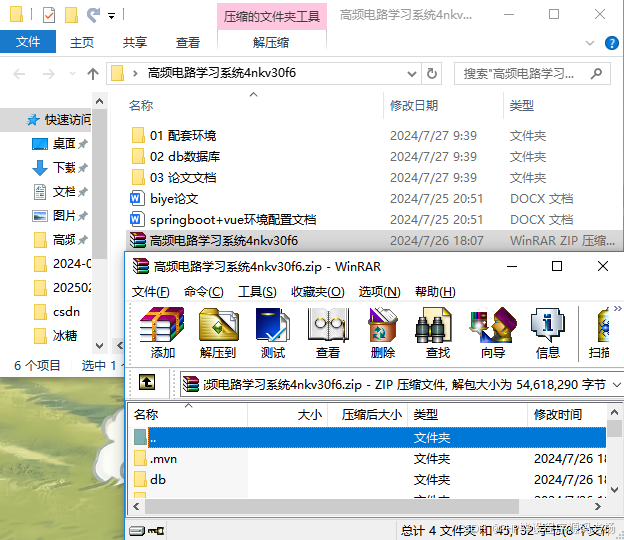Image resolution: width=624 pixels, height=540 pixels.
Task: Switch to 查看 ribbon tab
Action: [188, 43]
